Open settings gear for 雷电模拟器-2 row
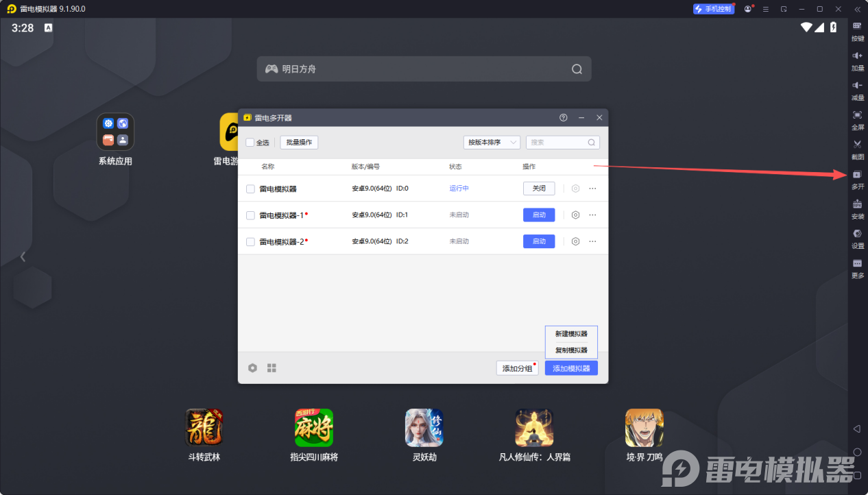The image size is (868, 495). (x=576, y=241)
